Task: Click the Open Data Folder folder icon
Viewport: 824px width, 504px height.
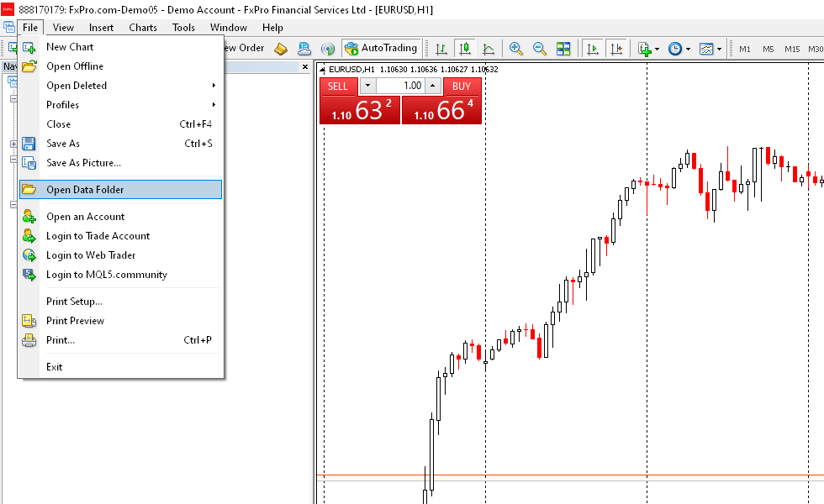Action: [29, 190]
